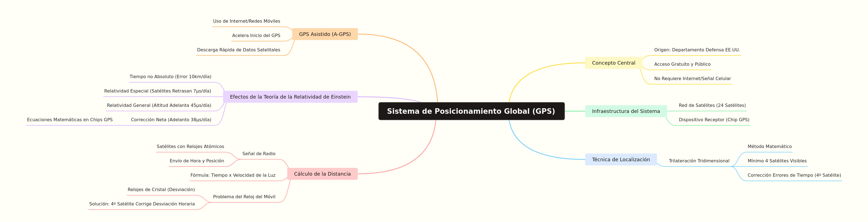Select Origen: Departamento Defensa EE.UU.

pos(697,50)
